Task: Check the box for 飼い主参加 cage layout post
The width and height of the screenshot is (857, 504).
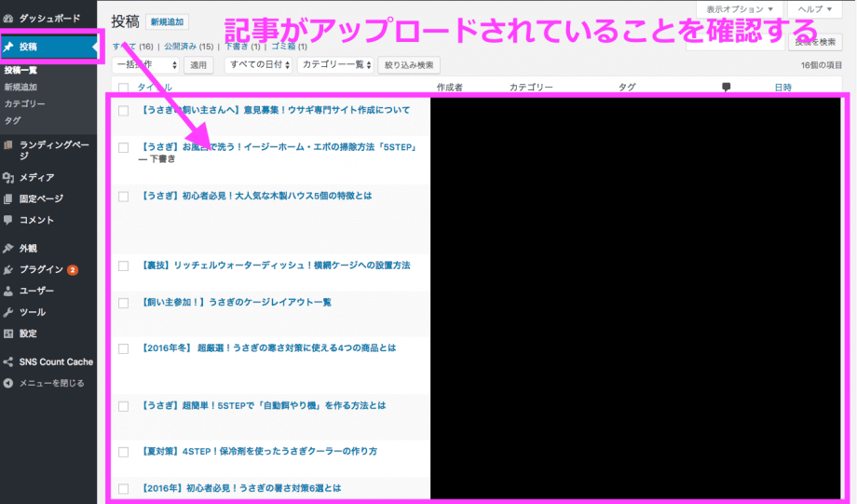Action: pyautogui.click(x=123, y=303)
